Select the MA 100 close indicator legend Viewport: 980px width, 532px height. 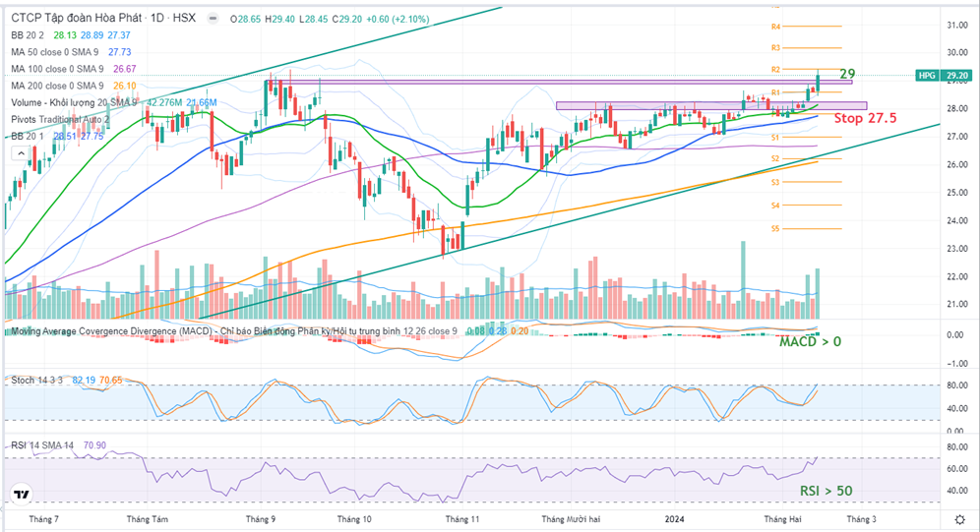(x=57, y=69)
